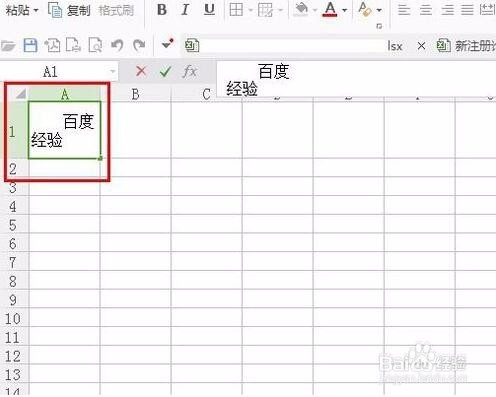This screenshot has height=397, width=496.
Task: Open the fill color dropdown arrow
Action: 315,10
